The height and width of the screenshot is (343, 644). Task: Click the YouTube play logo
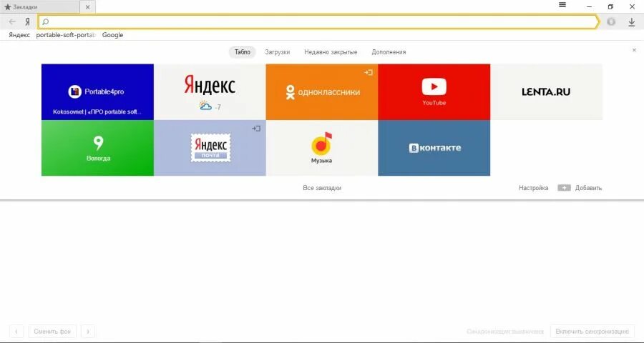coord(434,87)
